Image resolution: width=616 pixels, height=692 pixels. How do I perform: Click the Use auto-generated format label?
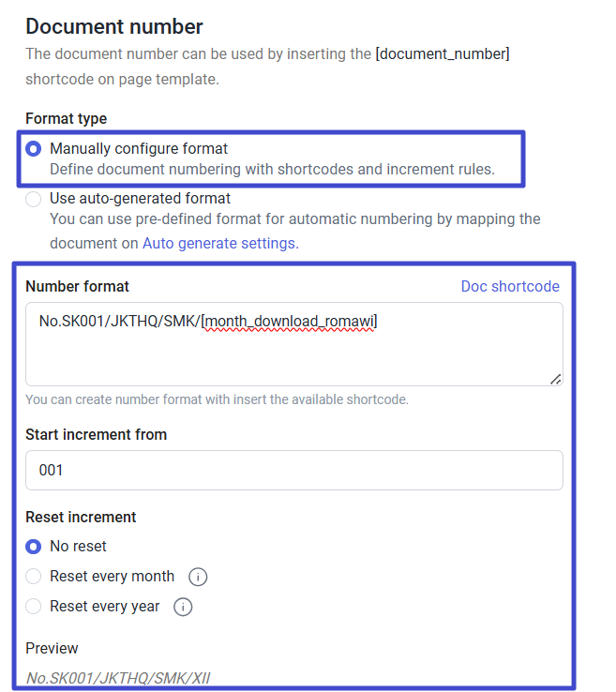click(x=140, y=199)
